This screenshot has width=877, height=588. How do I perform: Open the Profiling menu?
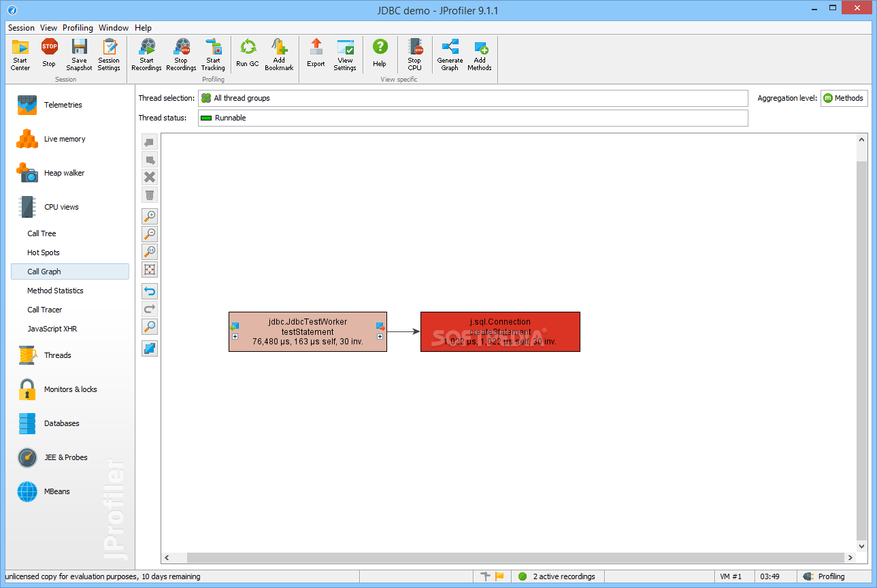coord(78,28)
